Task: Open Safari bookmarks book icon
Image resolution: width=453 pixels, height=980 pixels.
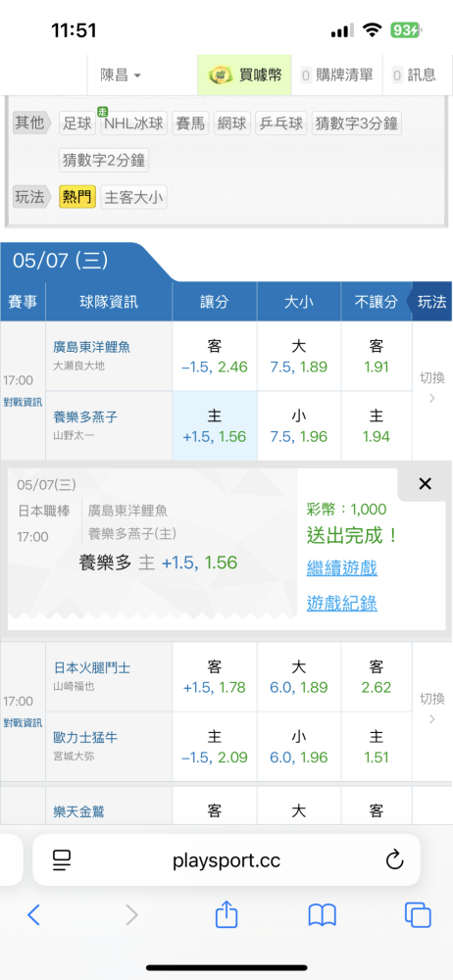Action: pyautogui.click(x=323, y=915)
